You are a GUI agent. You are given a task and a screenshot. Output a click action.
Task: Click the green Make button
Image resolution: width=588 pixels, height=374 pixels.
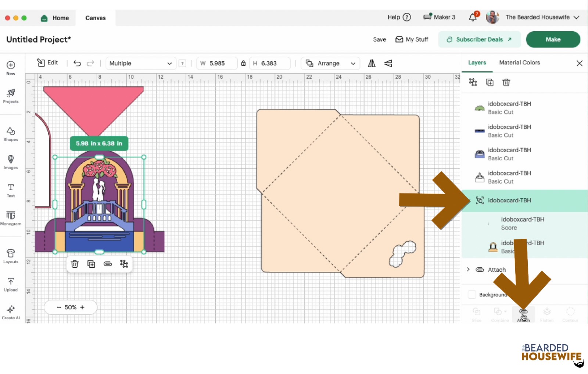(553, 39)
